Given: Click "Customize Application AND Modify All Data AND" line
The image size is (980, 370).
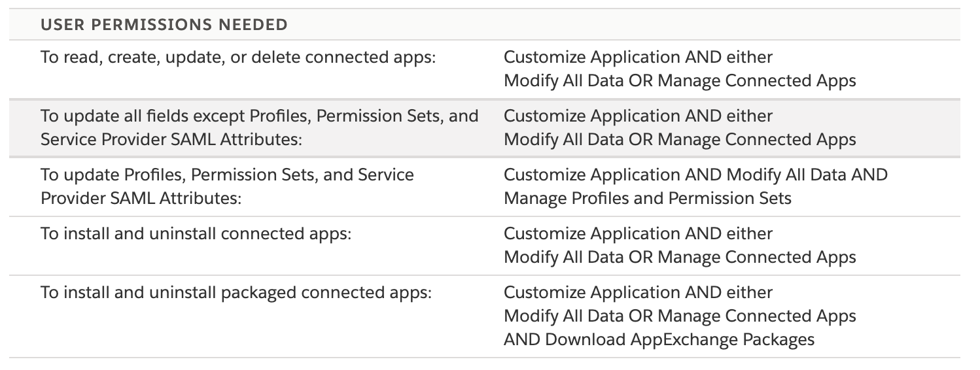Looking at the screenshot, I should pyautogui.click(x=695, y=175).
